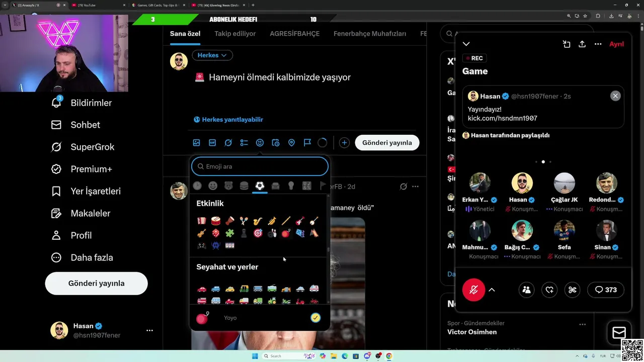Insert the yoyo emoji
The image size is (644, 362).
286,233
